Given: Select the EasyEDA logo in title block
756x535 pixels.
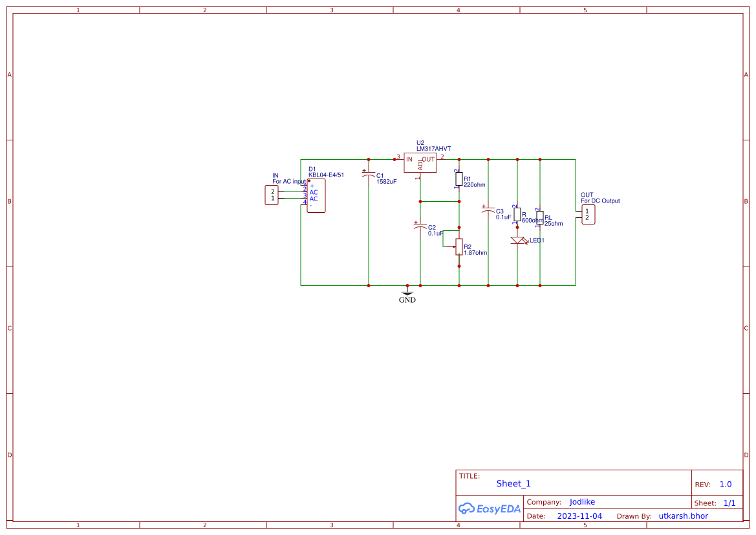Looking at the screenshot, I should pos(490,508).
